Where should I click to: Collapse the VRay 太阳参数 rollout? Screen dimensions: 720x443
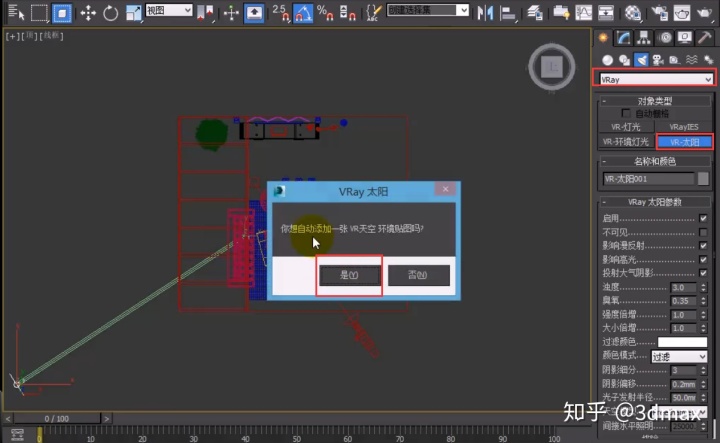click(654, 202)
